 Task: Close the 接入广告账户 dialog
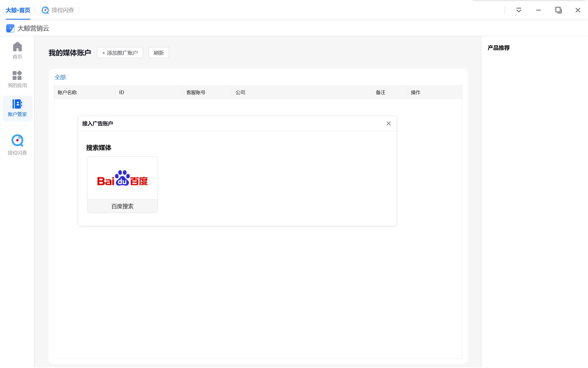tap(389, 124)
